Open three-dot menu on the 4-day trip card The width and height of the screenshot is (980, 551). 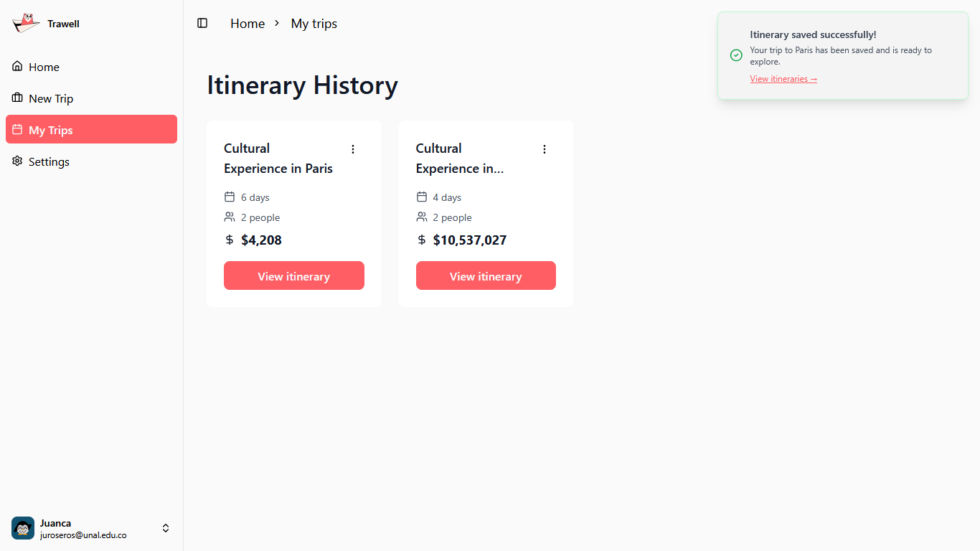point(545,149)
